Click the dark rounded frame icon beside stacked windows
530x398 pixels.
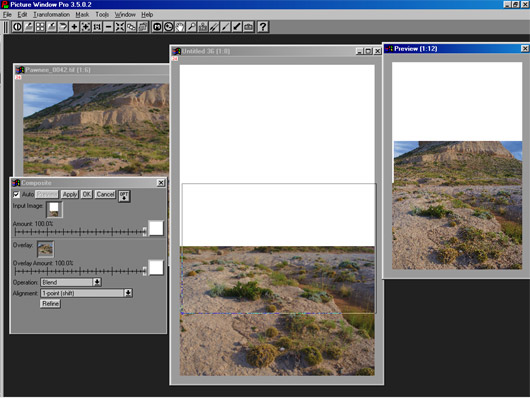tap(157, 27)
